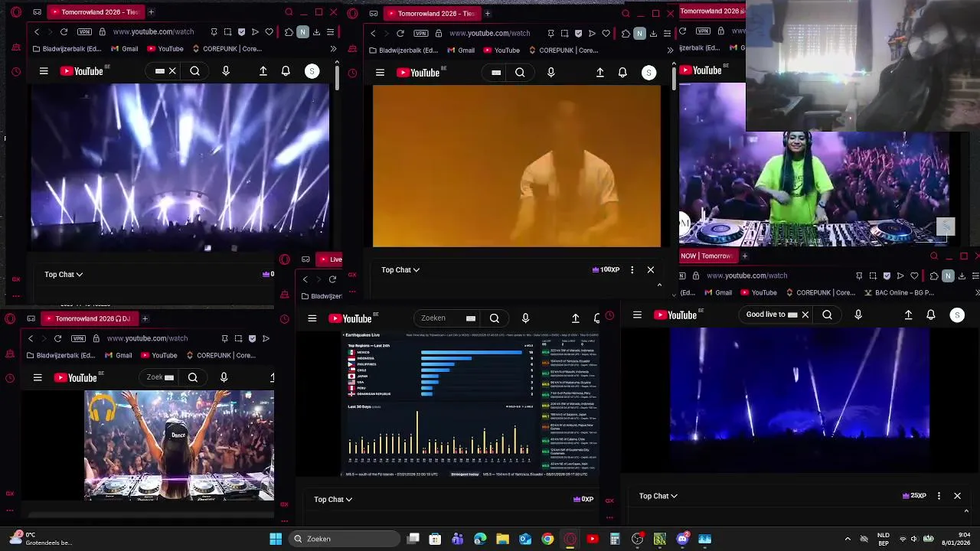Open YouTube guide menu in bottom-left window
The width and height of the screenshot is (980, 551).
pos(38,377)
